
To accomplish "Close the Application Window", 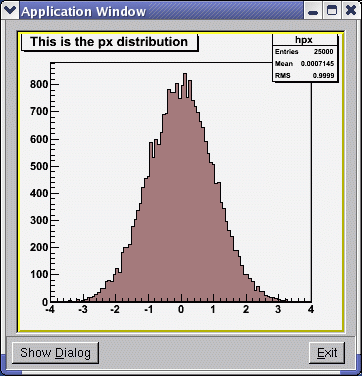I will pyautogui.click(x=350, y=11).
